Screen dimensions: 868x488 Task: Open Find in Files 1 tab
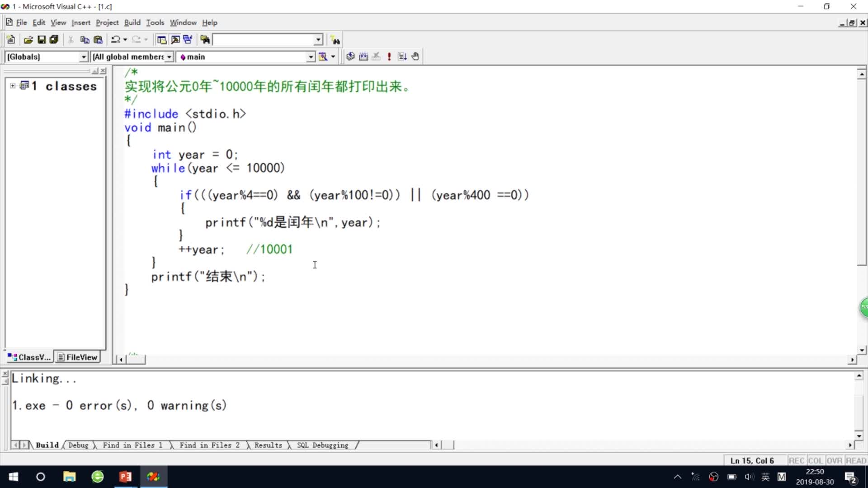tap(132, 445)
